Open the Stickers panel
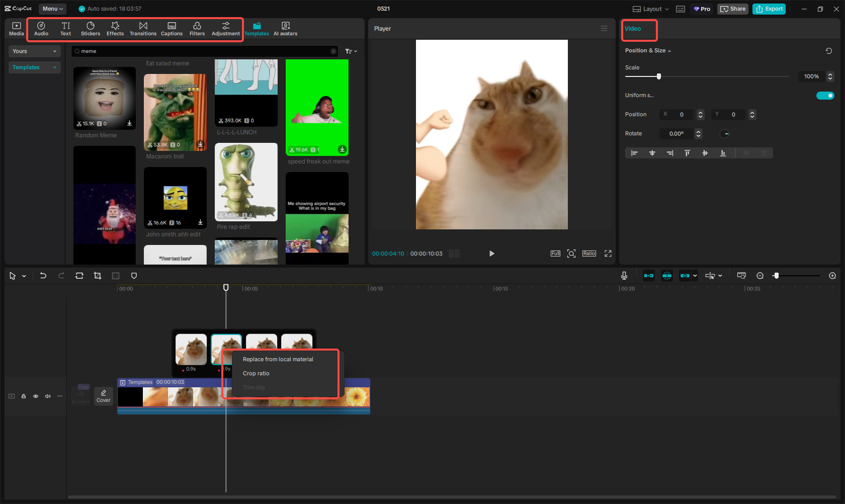This screenshot has height=504, width=845. (91, 29)
